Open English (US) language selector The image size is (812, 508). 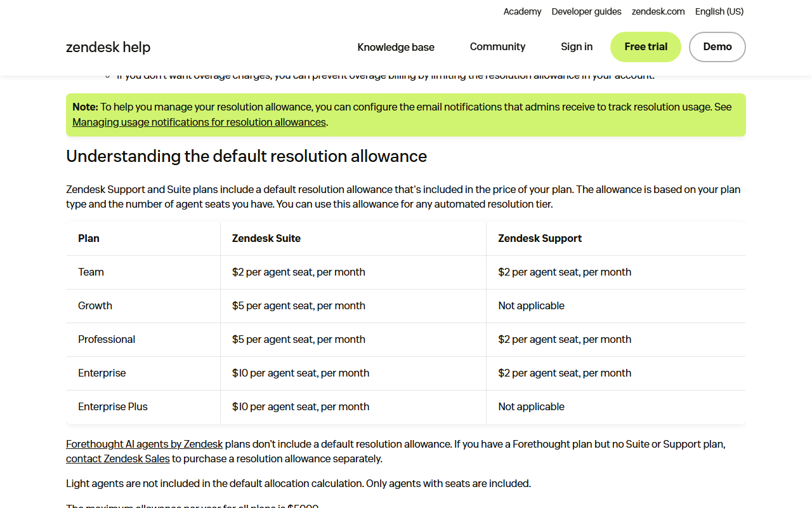click(x=719, y=11)
